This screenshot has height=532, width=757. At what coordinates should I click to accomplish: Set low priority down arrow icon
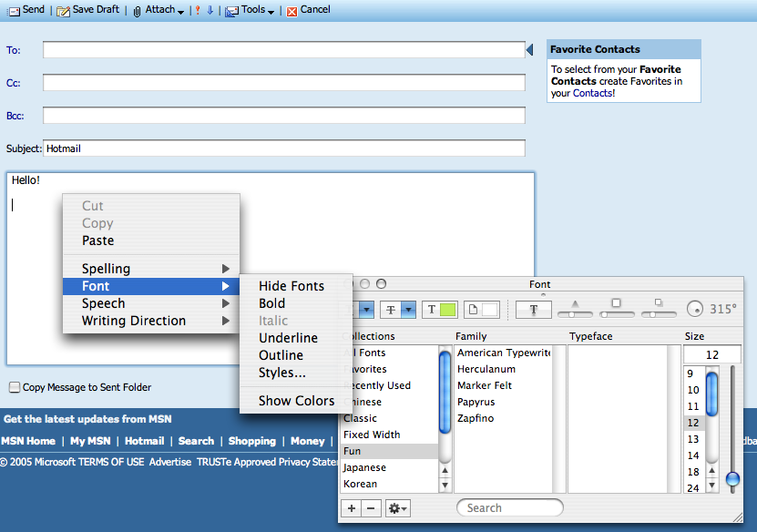pos(210,10)
